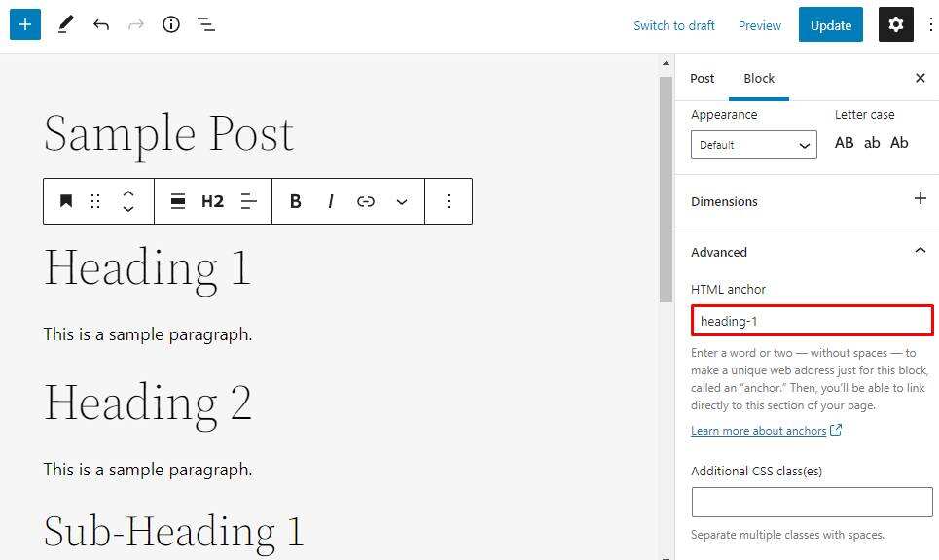The image size is (939, 560).
Task: Open block options three-dot menu
Action: point(449,201)
